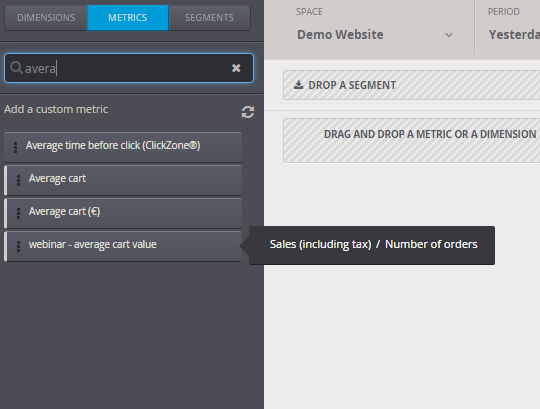Screen dimensions: 540x409
Task: Grab the Average cart drag handle
Action: click(18, 180)
